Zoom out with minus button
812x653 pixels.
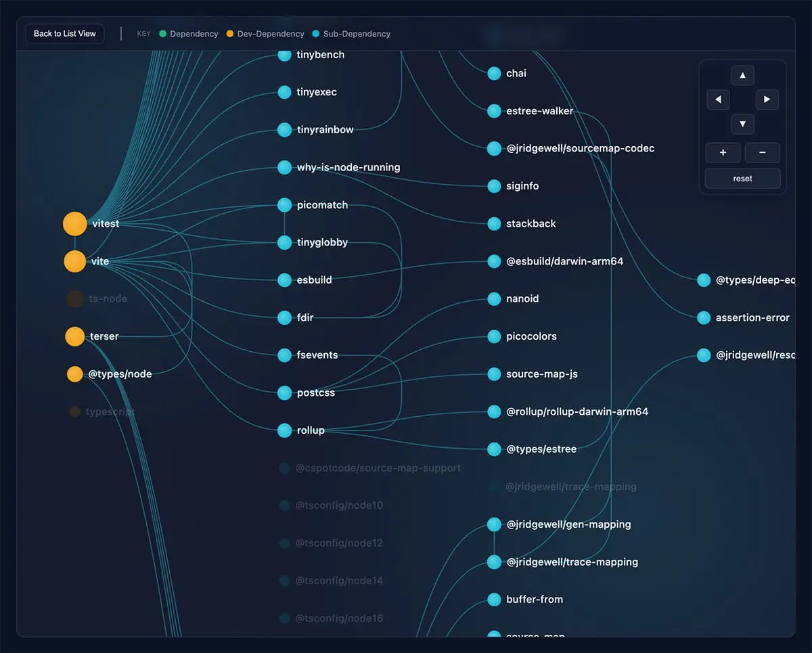click(762, 153)
